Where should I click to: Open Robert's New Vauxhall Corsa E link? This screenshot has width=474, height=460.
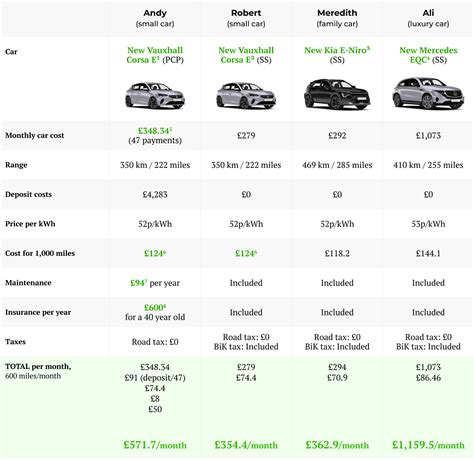[246, 55]
